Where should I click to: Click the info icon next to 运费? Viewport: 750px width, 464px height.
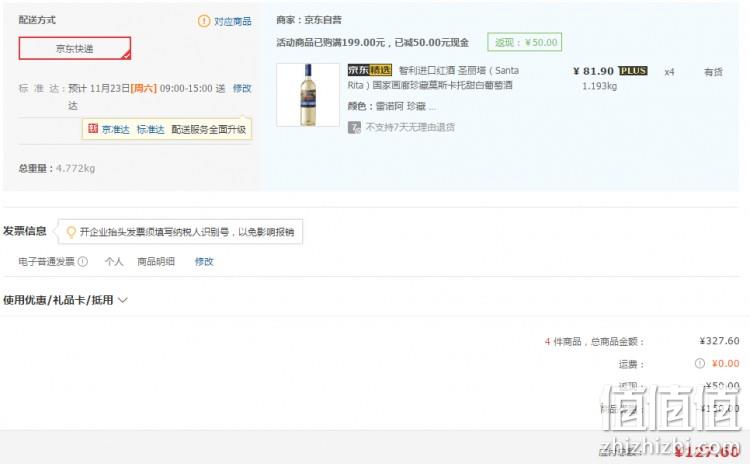pos(699,363)
